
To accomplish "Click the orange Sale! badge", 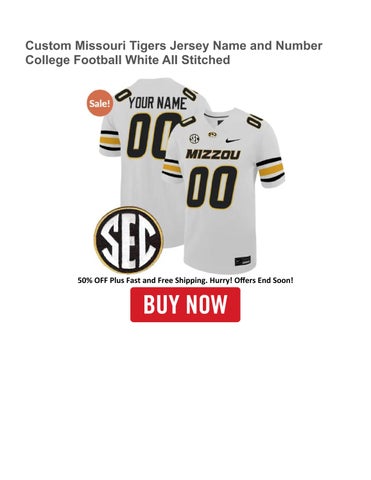I will (100, 103).
